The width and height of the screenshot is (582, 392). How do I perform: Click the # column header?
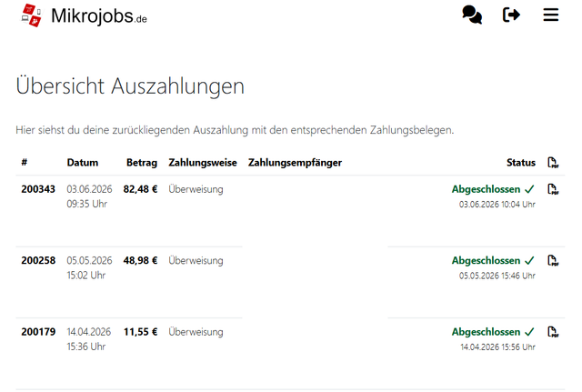pos(25,162)
